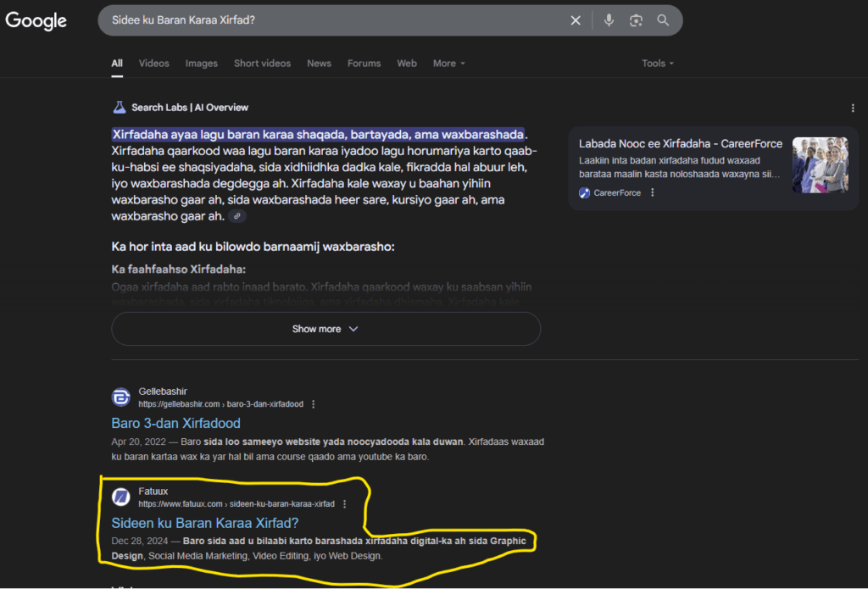Click Dec 28, 2024 result date
The image size is (868, 589).
coord(140,541)
